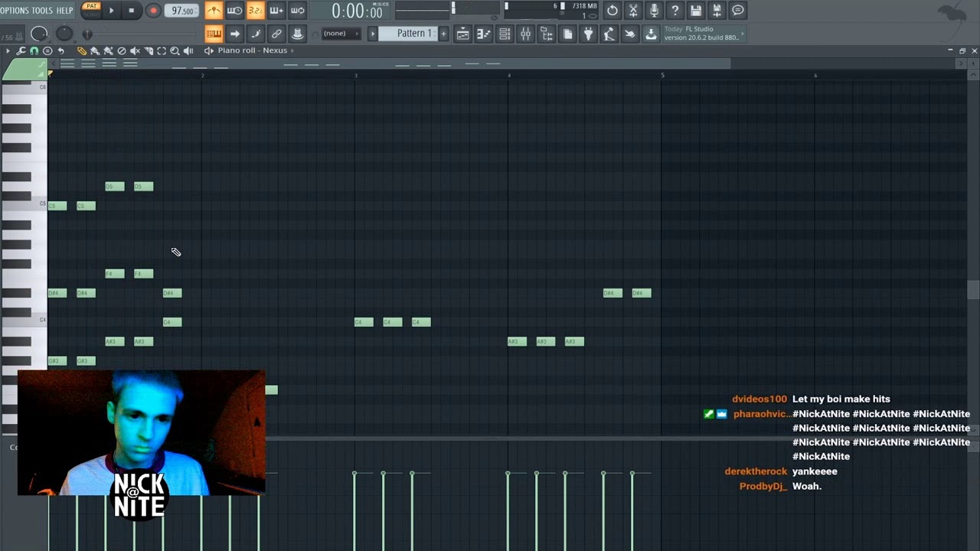The height and width of the screenshot is (551, 980).
Task: Click the D5 note at bar start
Action: pos(115,187)
